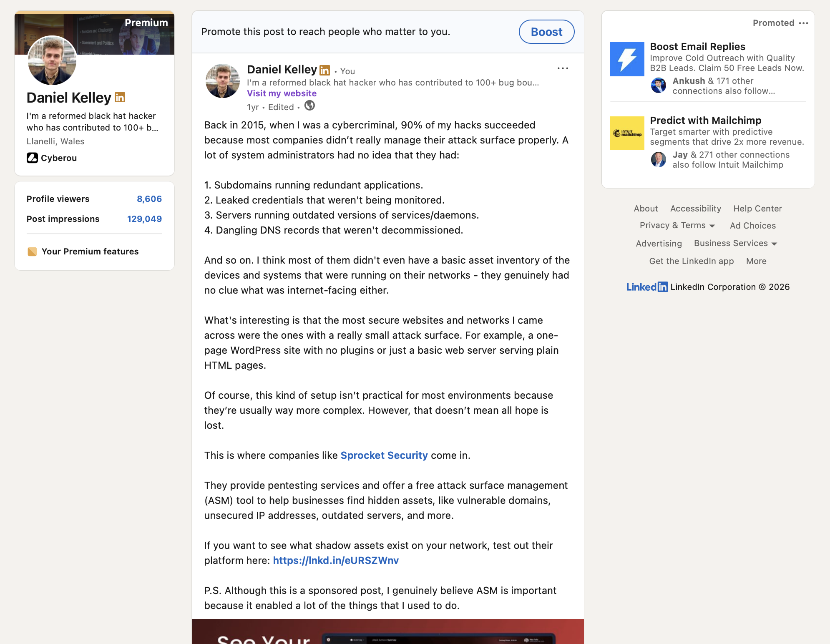Click the Boost button

[x=546, y=32]
